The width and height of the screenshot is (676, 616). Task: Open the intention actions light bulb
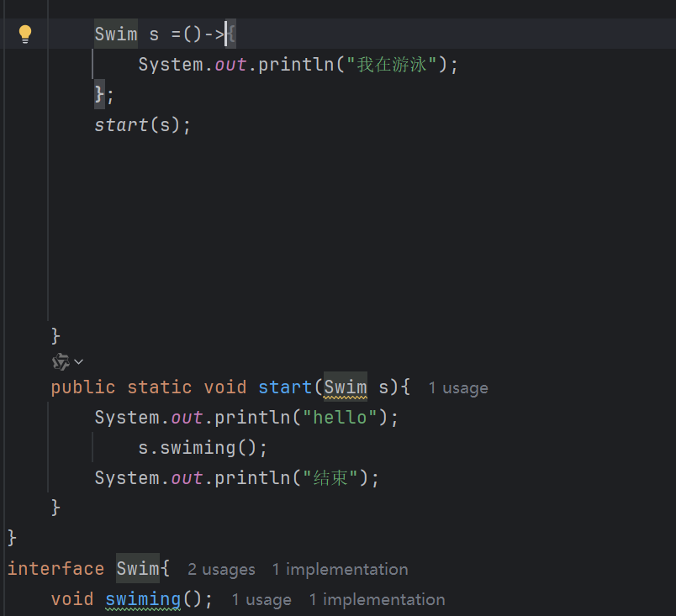24,33
